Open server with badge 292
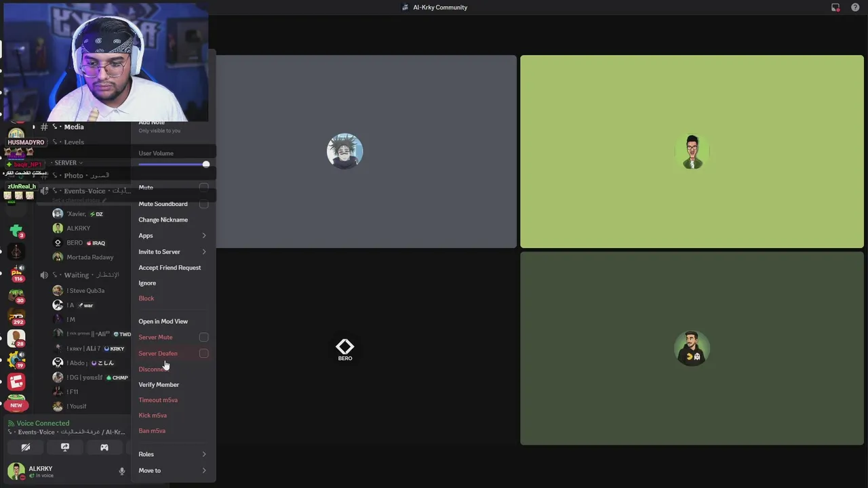868x488 pixels. (16, 317)
